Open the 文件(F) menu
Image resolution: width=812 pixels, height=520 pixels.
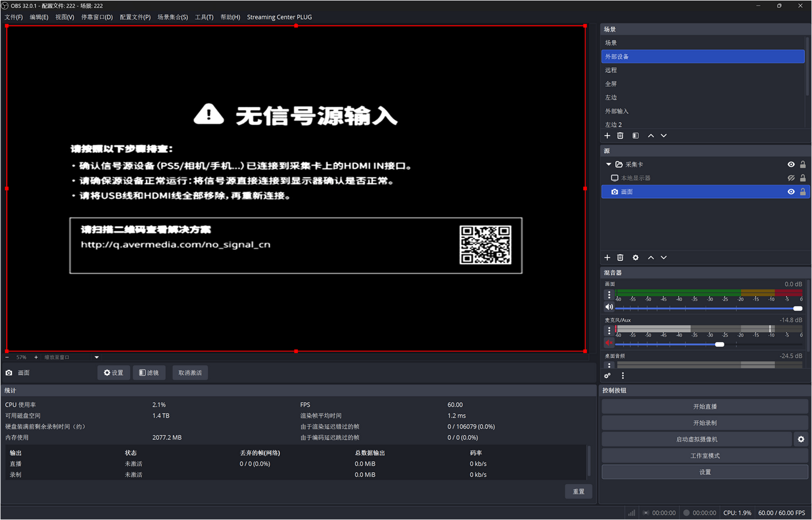[x=14, y=17]
